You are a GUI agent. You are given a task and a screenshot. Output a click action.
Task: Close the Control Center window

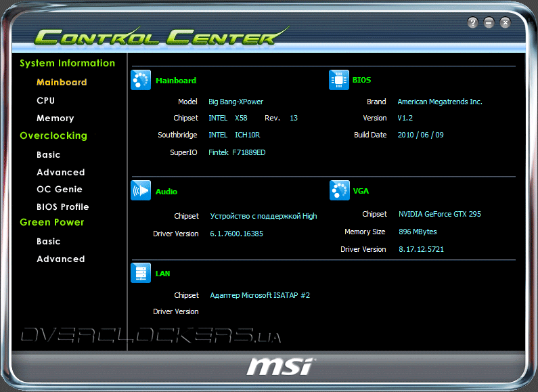point(505,22)
